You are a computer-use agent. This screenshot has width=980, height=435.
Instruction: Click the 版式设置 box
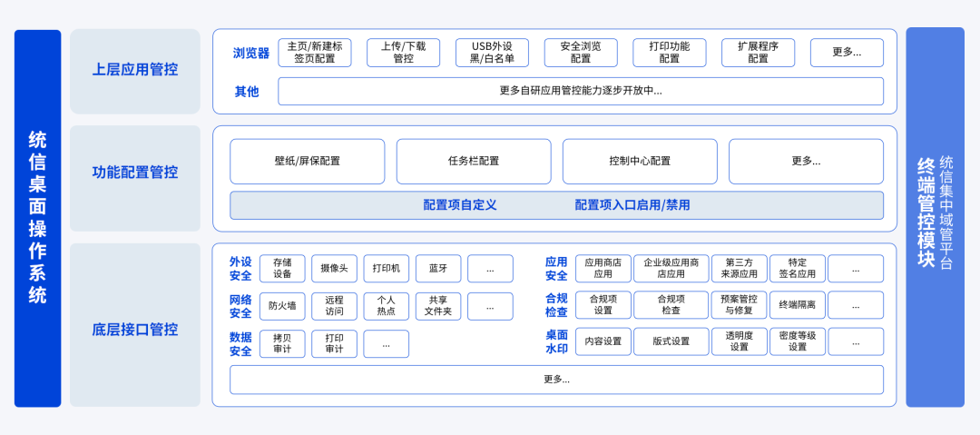[671, 341]
